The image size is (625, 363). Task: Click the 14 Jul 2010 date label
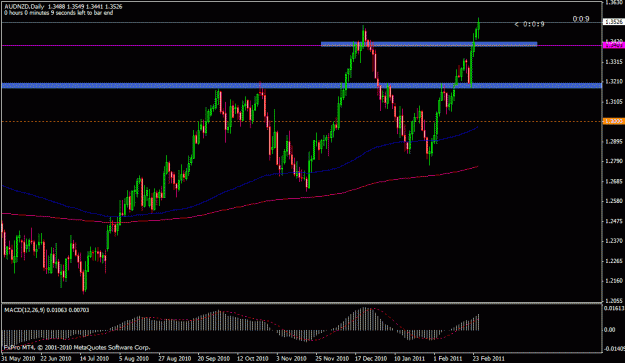(94, 358)
